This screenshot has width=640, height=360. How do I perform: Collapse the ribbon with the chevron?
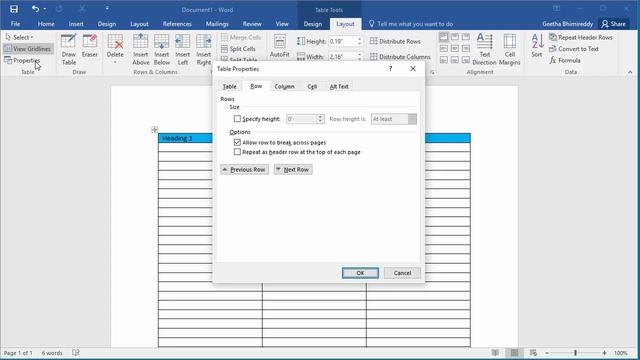(630, 72)
